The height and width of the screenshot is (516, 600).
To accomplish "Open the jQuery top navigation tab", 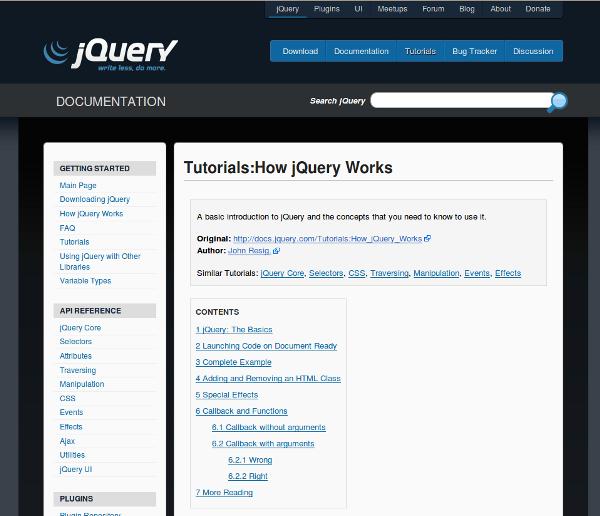I will tap(287, 9).
